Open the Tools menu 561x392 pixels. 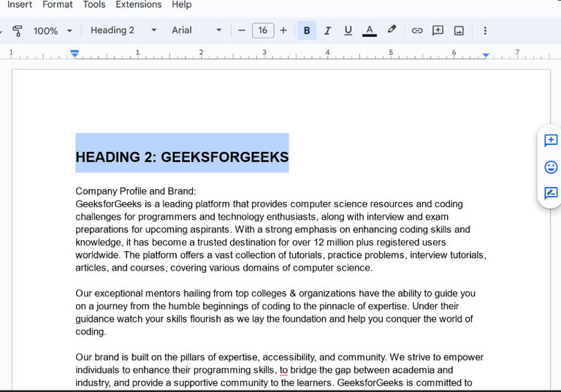94,4
